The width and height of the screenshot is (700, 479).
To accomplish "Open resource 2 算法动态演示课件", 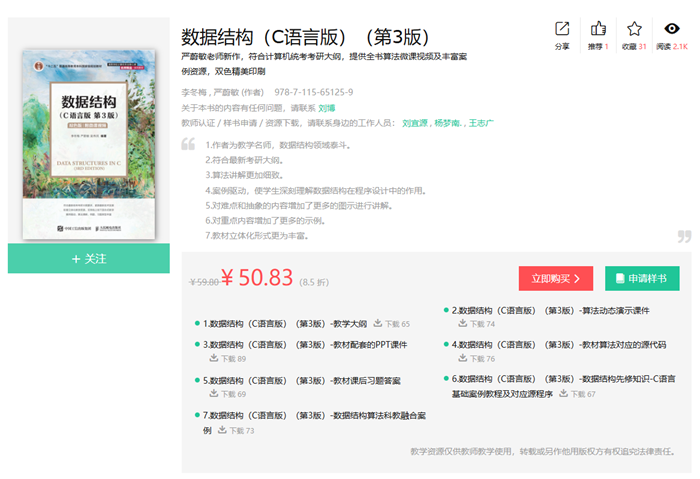I will pos(550,310).
